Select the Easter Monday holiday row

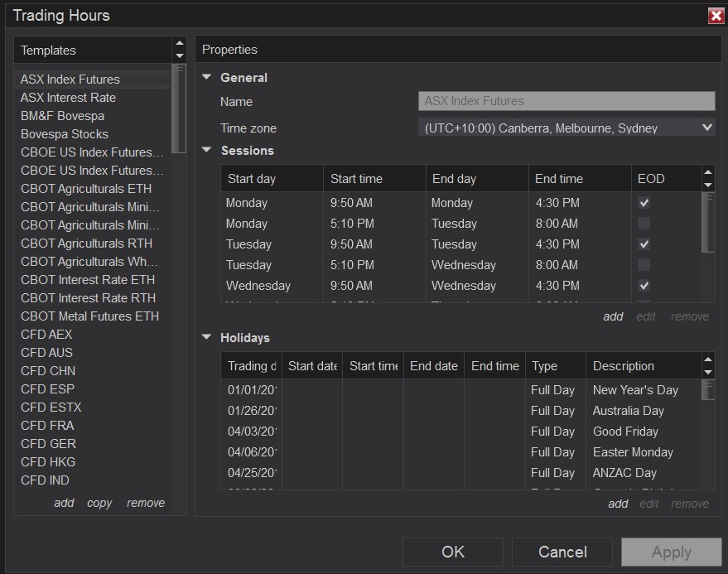click(633, 452)
